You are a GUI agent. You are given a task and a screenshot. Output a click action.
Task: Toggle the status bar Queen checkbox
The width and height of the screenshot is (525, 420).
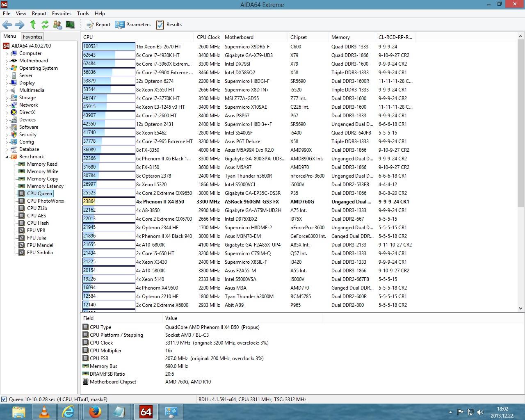pos(4,399)
